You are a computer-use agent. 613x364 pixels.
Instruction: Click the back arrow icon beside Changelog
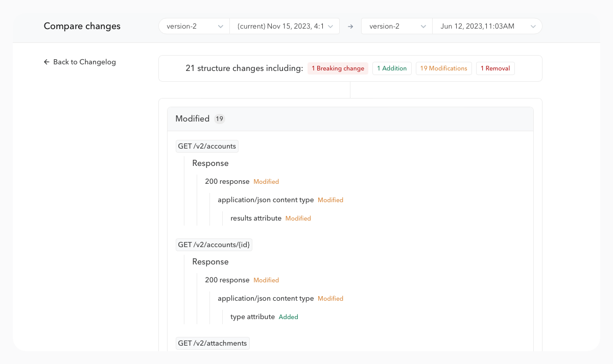(46, 62)
